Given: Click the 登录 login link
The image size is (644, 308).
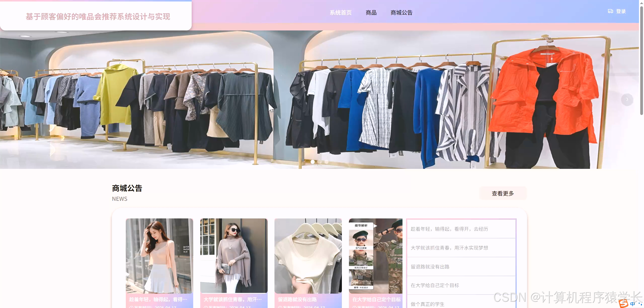Looking at the screenshot, I should pos(621,11).
